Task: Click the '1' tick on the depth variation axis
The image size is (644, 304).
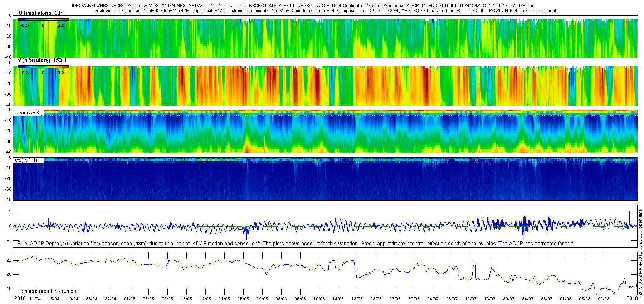Action: [10, 212]
